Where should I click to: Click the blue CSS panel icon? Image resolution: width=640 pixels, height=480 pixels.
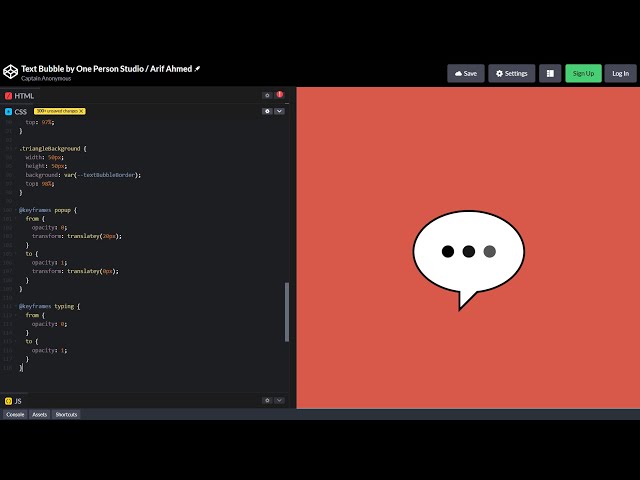pyautogui.click(x=9, y=111)
